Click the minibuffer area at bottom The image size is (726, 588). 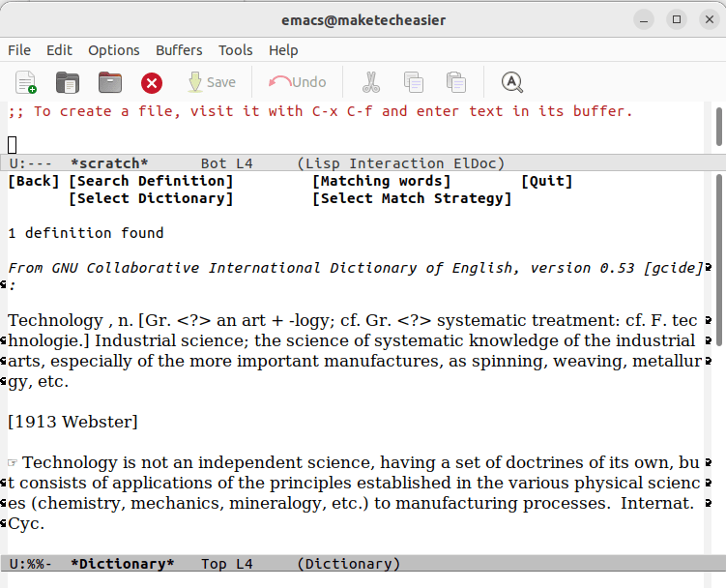coord(356,579)
